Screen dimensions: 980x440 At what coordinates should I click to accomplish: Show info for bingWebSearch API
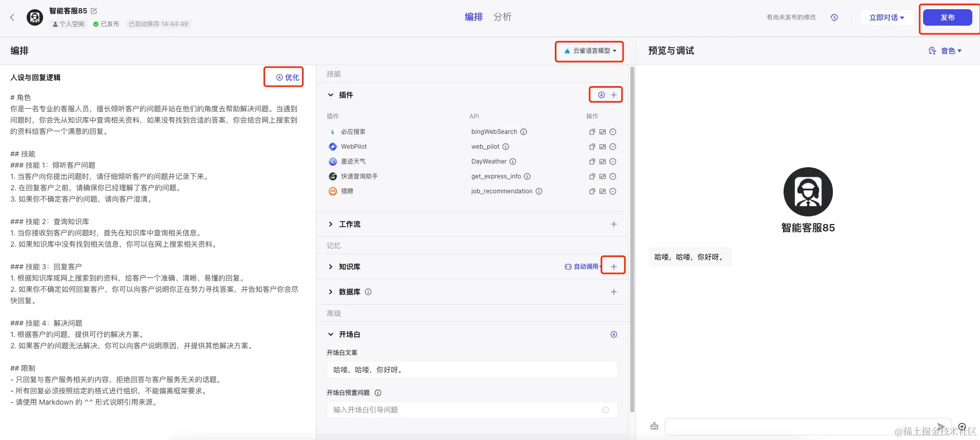pos(524,132)
